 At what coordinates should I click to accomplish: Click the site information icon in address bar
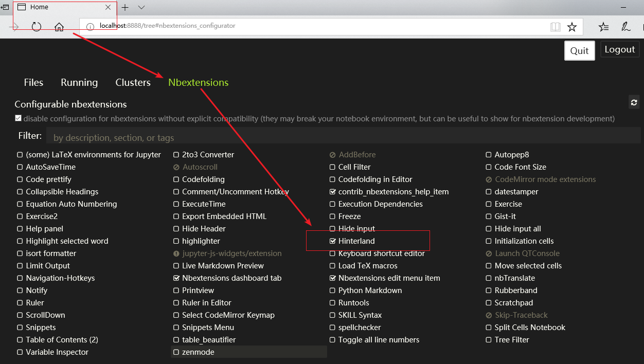[91, 26]
